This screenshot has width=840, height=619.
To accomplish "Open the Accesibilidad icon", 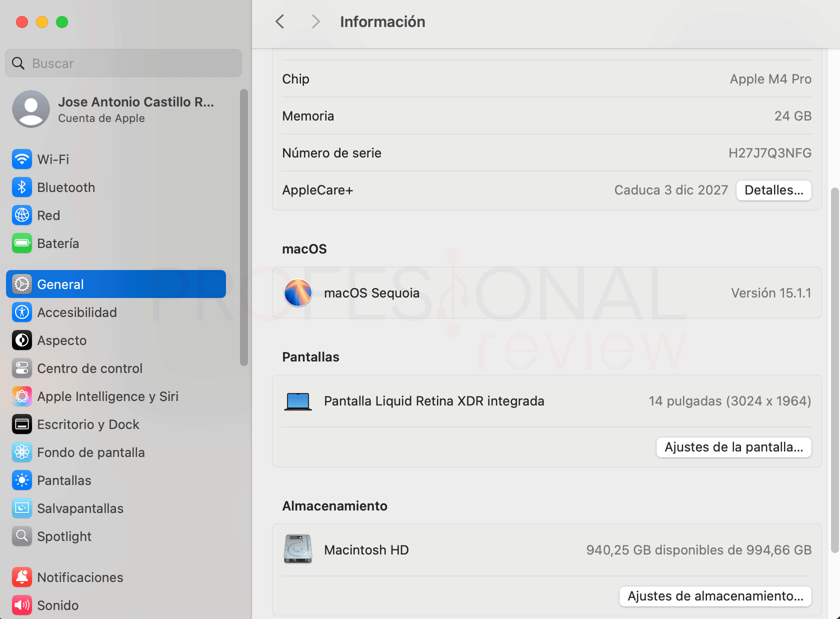I will click(x=22, y=312).
